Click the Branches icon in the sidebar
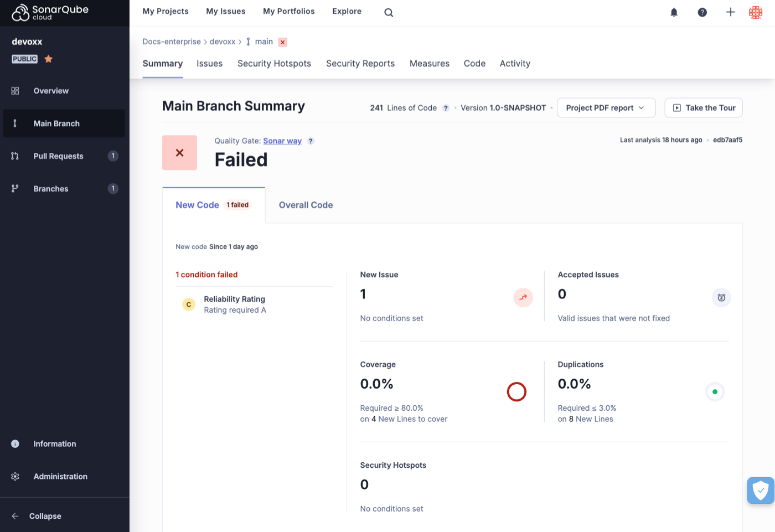The height and width of the screenshot is (532, 775). pyautogui.click(x=15, y=188)
